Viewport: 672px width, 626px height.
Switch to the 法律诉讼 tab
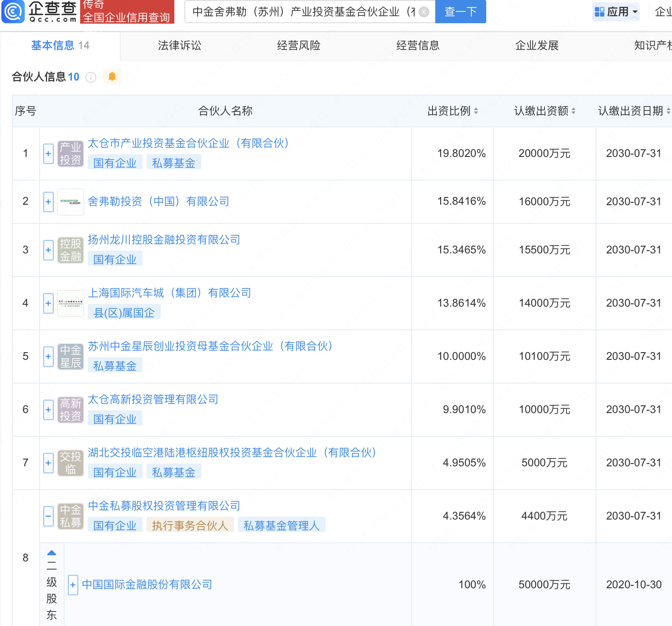coord(179,45)
